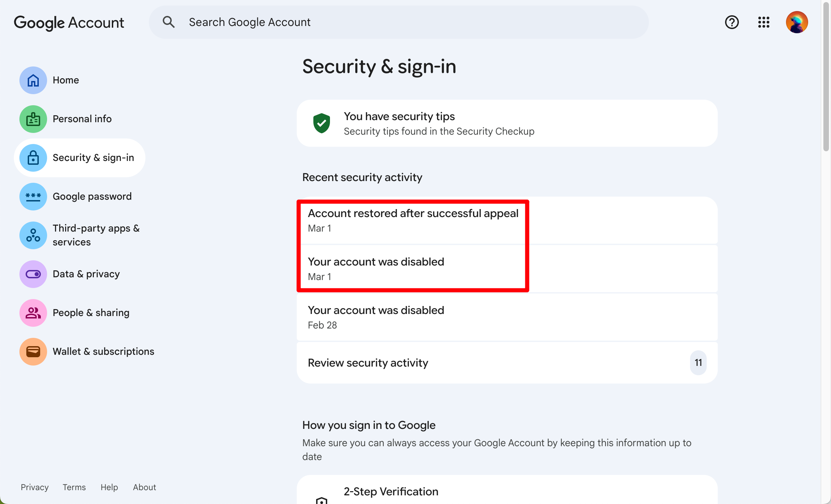
Task: Click the Third-party apps circles icon
Action: [x=33, y=235]
